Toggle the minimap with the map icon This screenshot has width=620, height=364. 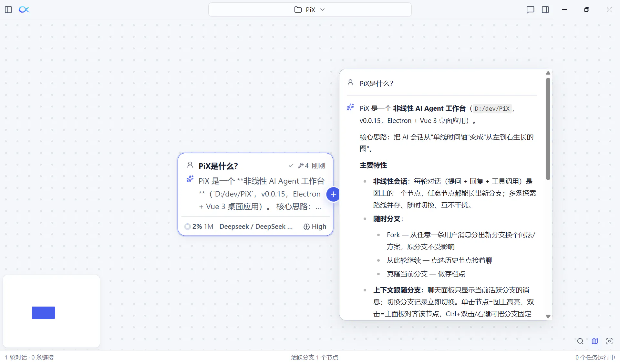595,341
